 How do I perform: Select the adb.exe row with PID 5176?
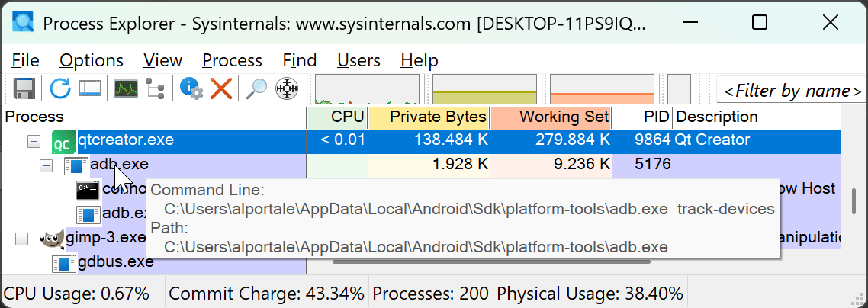421,165
